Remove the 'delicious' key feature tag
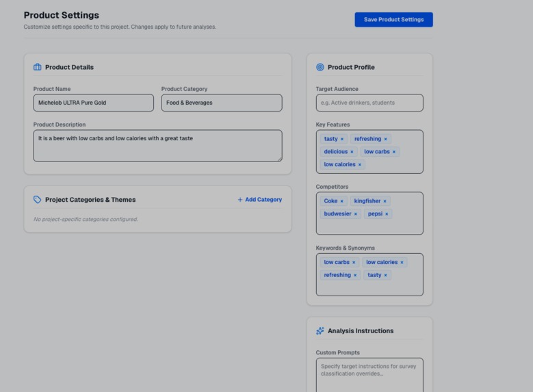The height and width of the screenshot is (392, 533). 352,152
